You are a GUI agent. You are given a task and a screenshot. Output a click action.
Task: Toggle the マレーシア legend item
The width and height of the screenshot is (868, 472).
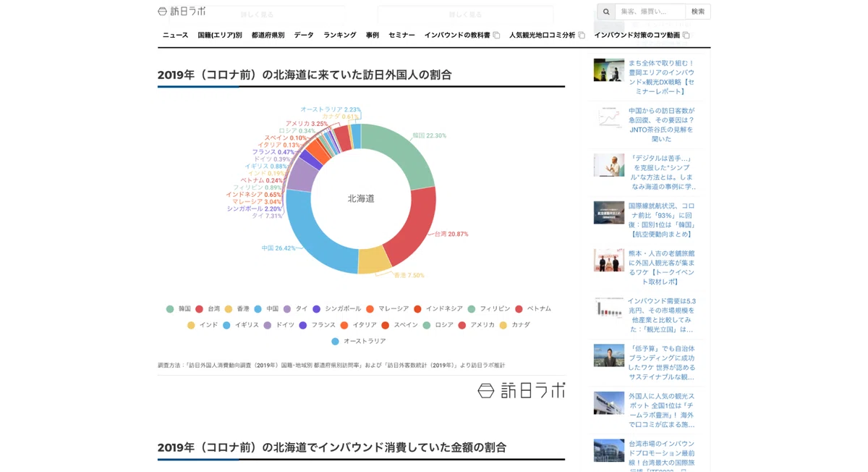[x=388, y=309]
